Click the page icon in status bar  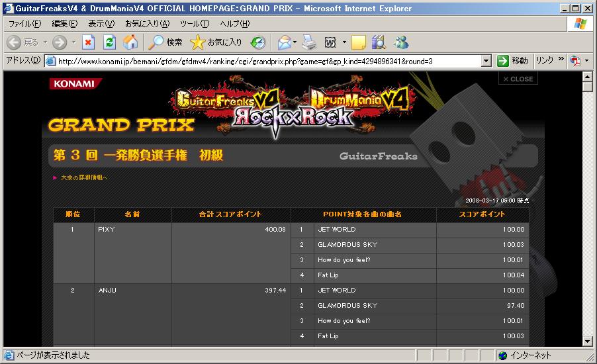(9, 355)
